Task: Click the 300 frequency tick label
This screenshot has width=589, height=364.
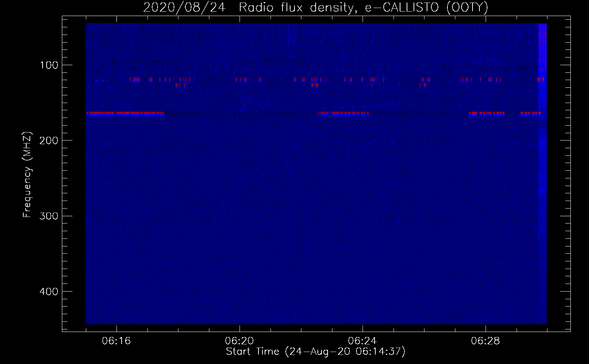Action: (49, 216)
